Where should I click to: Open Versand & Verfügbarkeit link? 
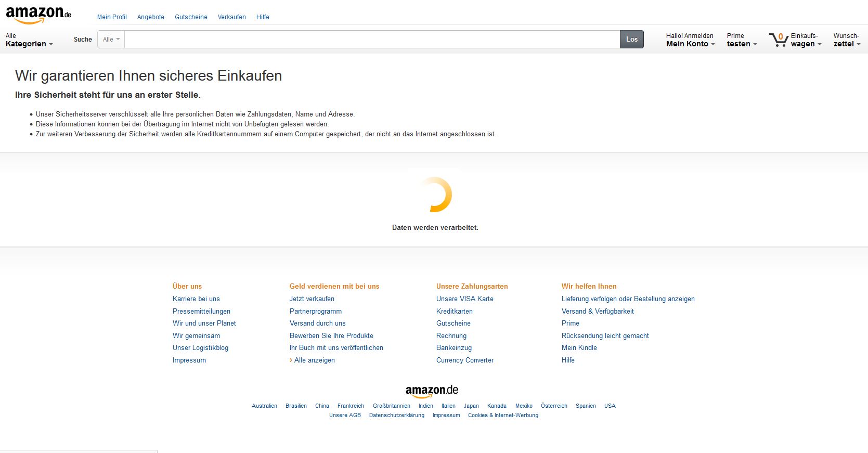[598, 312]
